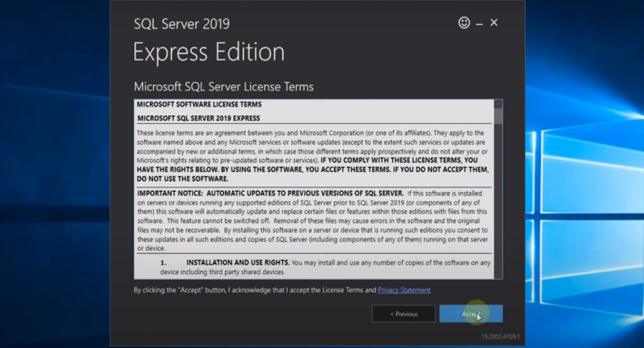
Task: Click 'DO NOT USE THE SOFTWARE.' bold line
Action: [182, 179]
